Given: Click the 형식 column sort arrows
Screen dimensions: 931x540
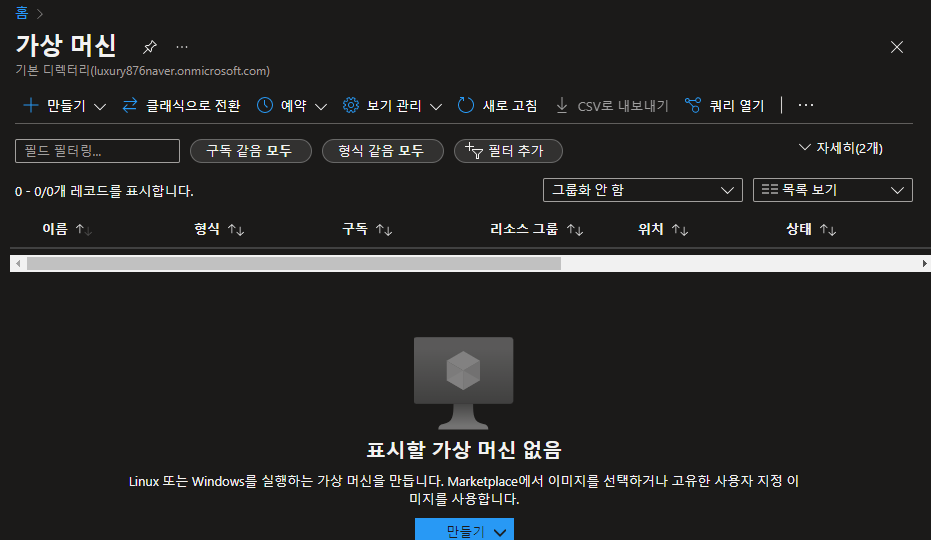Looking at the screenshot, I should tap(236, 230).
